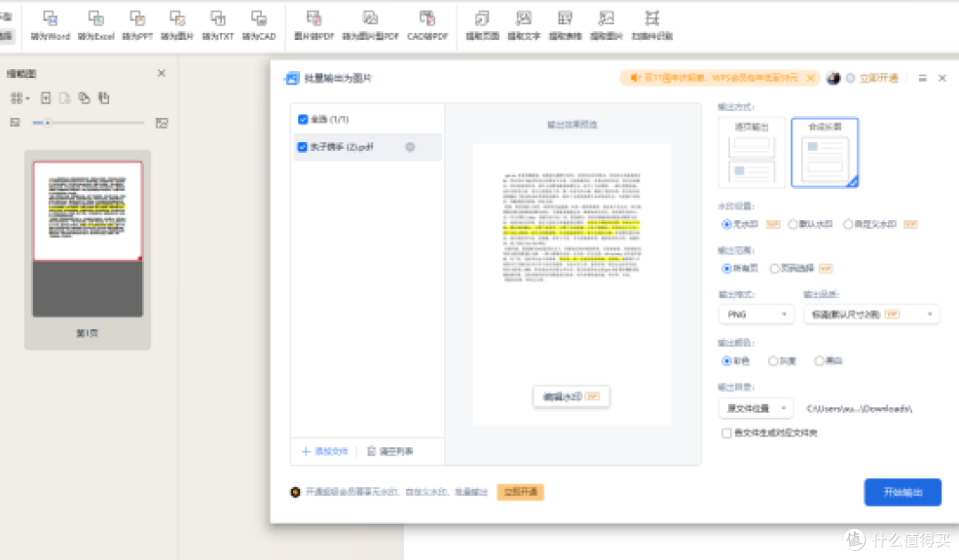Click the C:\Users\...\Downloads\ output path
Viewport: 959px width, 560px height.
860,408
